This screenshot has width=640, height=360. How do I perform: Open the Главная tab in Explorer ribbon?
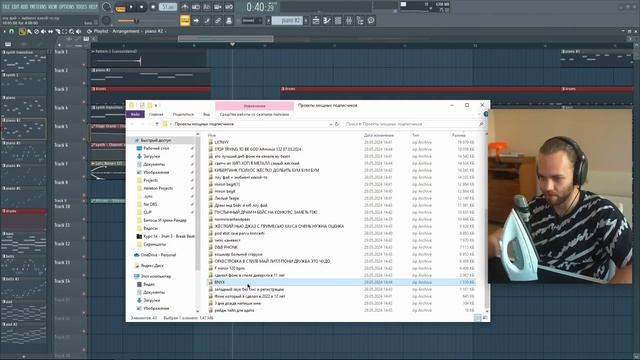156,114
